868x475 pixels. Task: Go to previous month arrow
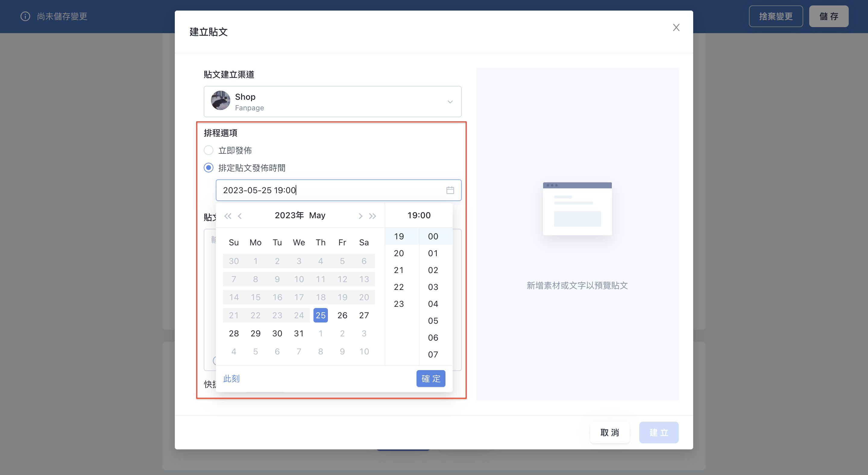point(240,216)
